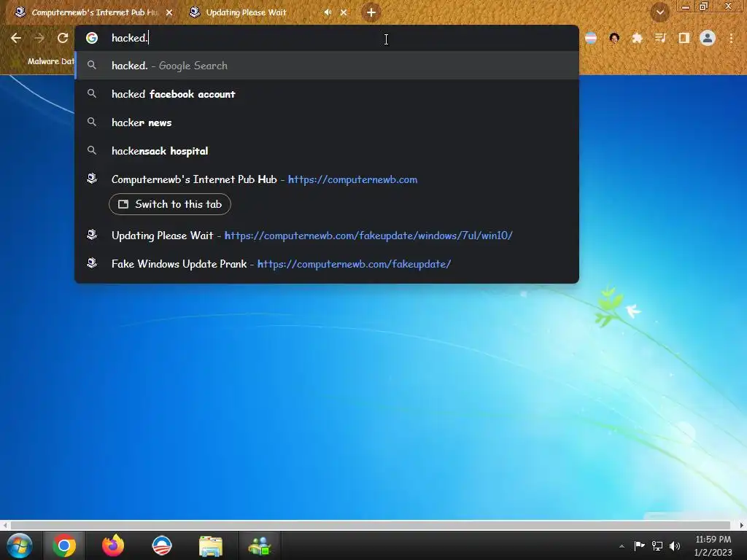Click the striped flag extension icon
The width and height of the screenshot is (747, 560).
[x=591, y=38]
